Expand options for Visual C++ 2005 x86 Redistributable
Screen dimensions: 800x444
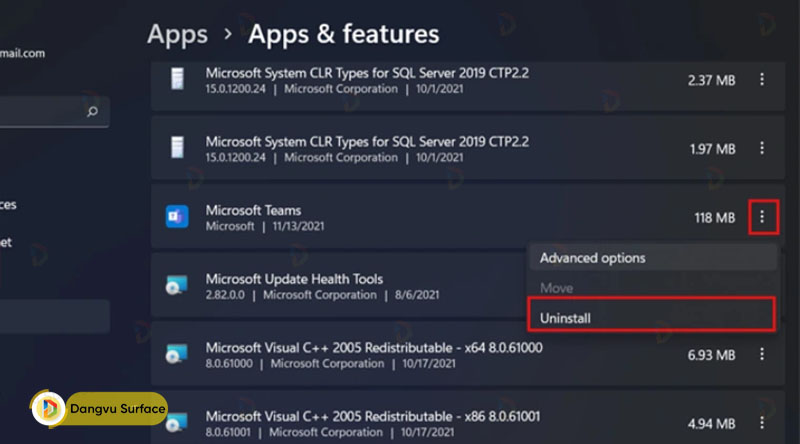pyautogui.click(x=763, y=420)
